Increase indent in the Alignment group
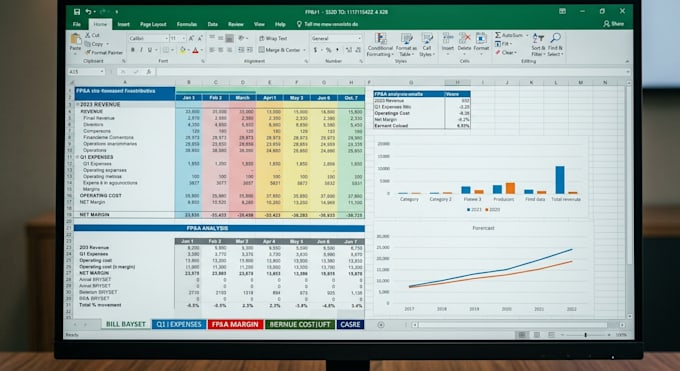The width and height of the screenshot is (680, 371). (250, 50)
